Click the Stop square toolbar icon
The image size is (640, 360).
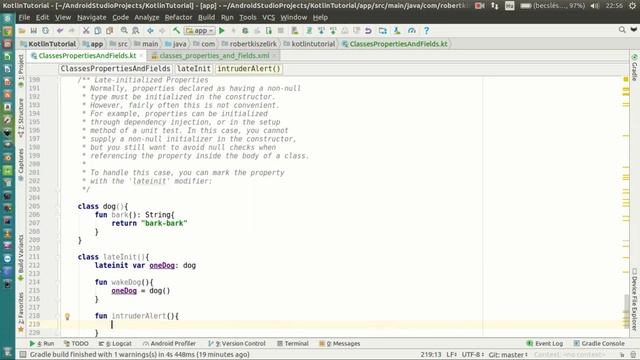tap(281, 31)
